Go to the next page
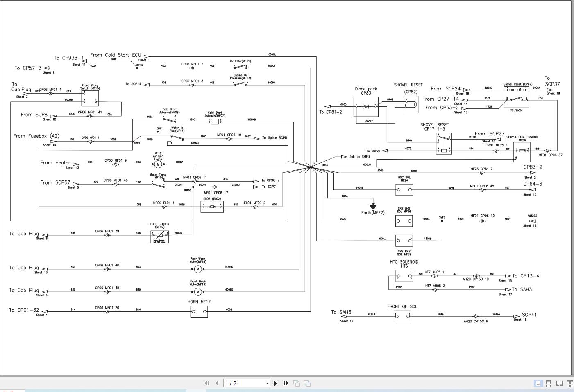Viewport: 574px width, 392px height. coord(275,383)
